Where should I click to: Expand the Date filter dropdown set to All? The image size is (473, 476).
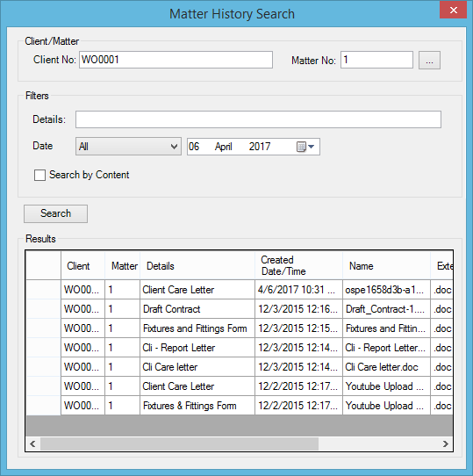coord(128,147)
